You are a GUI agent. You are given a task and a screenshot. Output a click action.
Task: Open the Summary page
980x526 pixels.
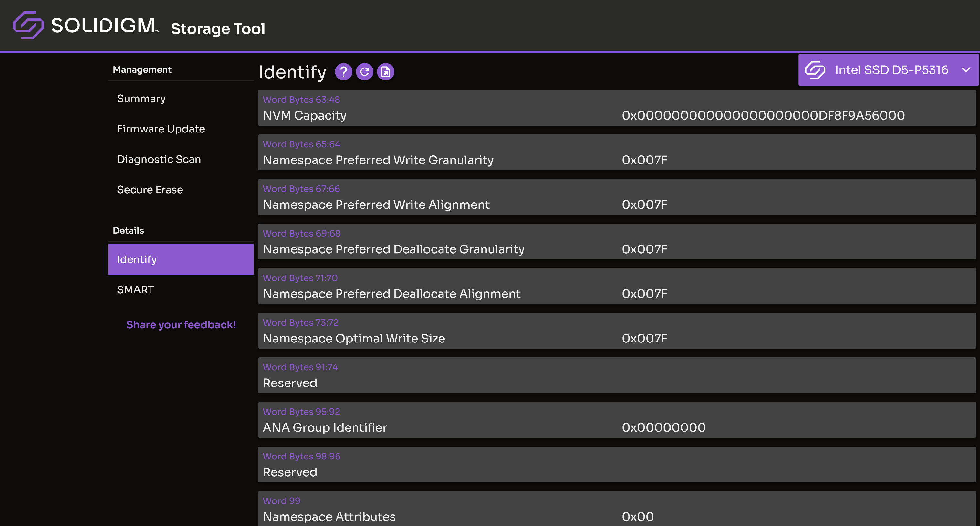141,99
